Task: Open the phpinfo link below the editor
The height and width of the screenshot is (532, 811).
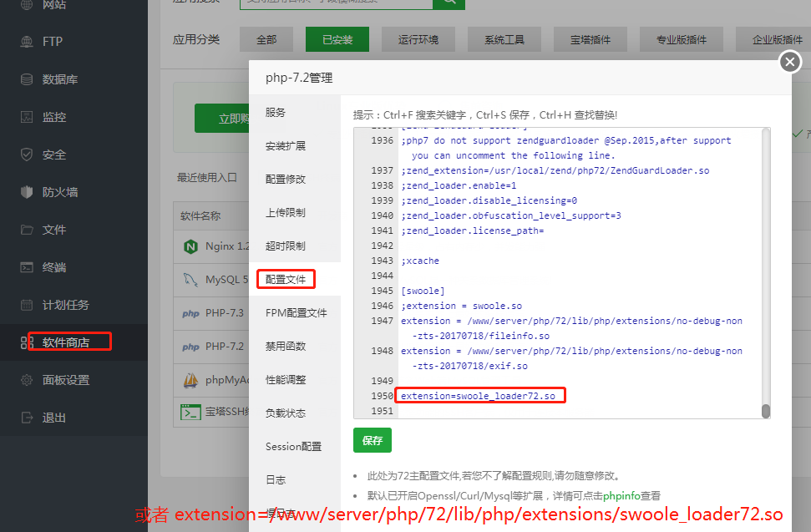Action: 621,496
